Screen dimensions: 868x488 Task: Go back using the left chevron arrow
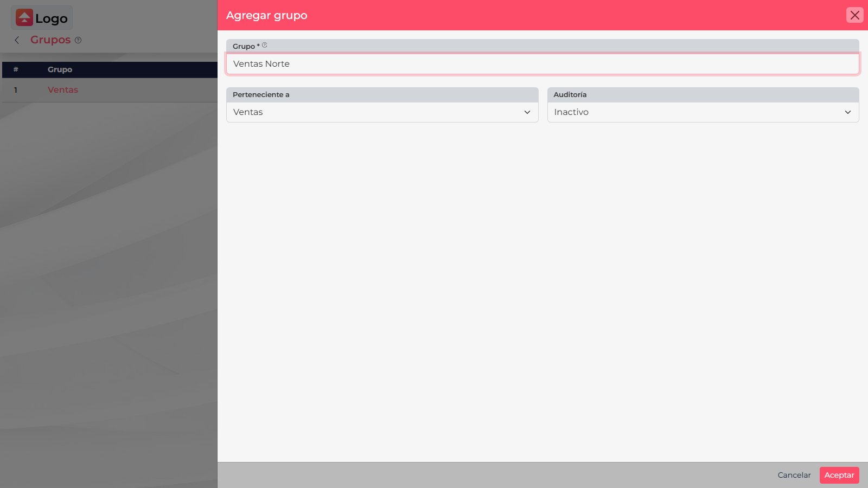tap(17, 40)
